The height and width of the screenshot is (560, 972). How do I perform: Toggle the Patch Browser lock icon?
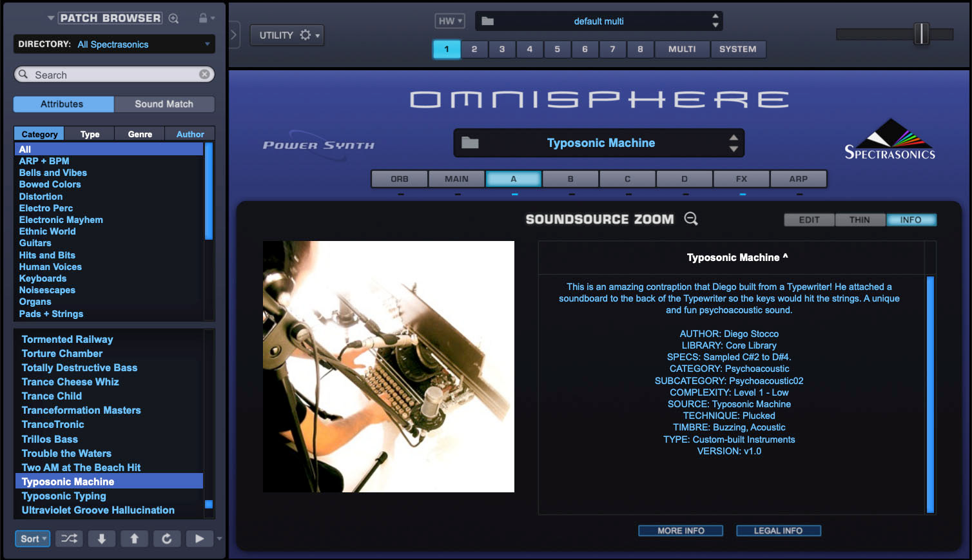coord(203,18)
